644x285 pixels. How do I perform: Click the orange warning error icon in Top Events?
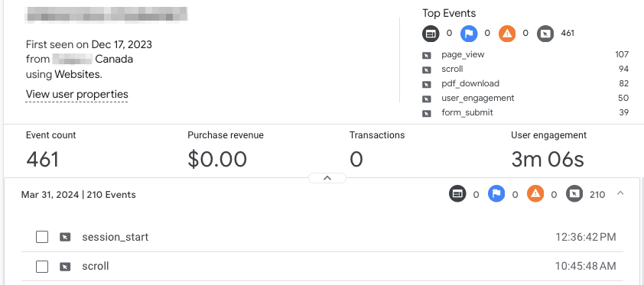(507, 34)
